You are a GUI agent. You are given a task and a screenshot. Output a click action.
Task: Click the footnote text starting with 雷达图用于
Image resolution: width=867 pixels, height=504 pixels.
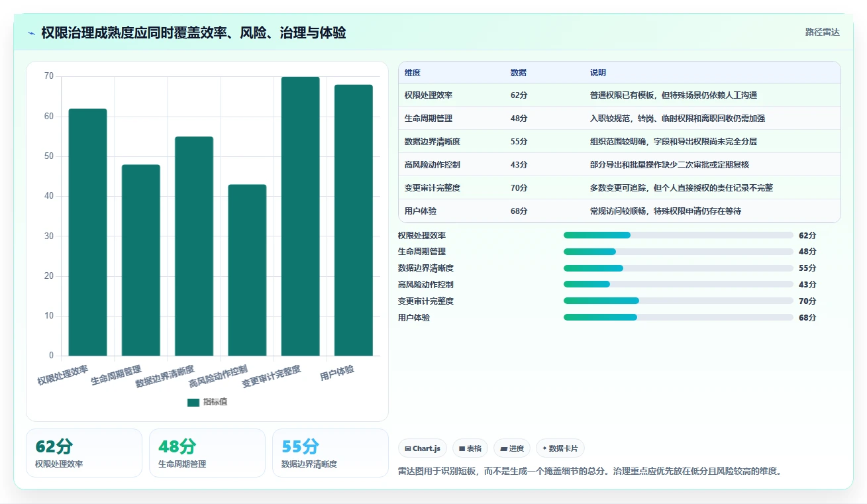[590, 472]
